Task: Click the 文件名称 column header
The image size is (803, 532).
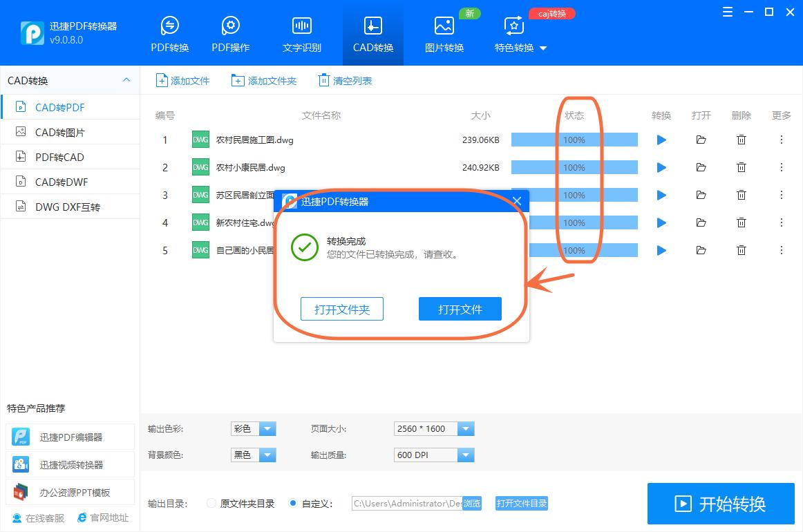Action: coord(321,115)
